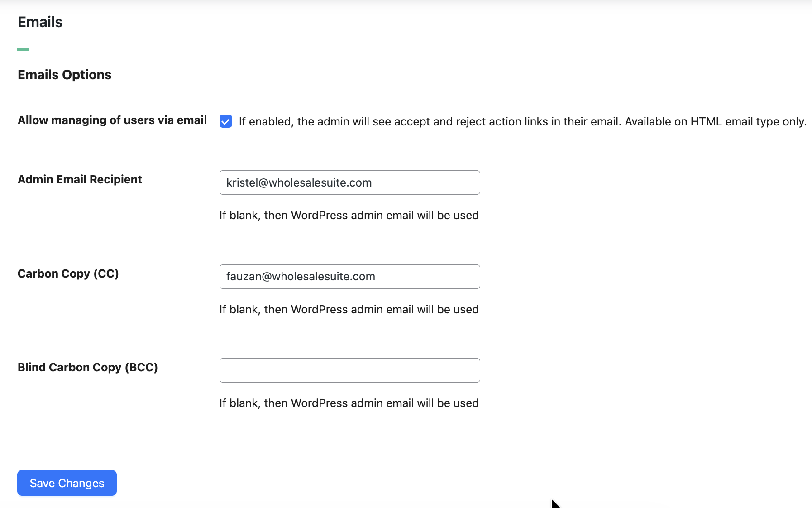Click the Admin Email Recipient label
This screenshot has width=812, height=508.
[80, 179]
